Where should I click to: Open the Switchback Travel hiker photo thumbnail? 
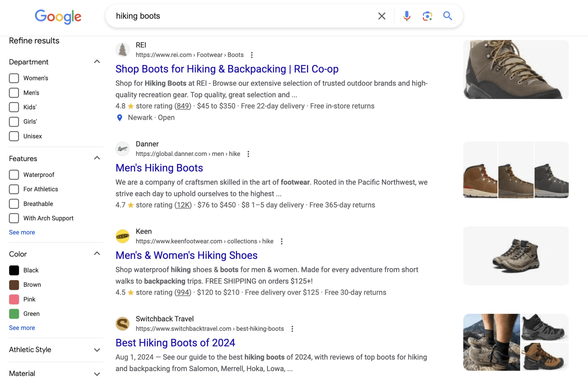pyautogui.click(x=491, y=342)
